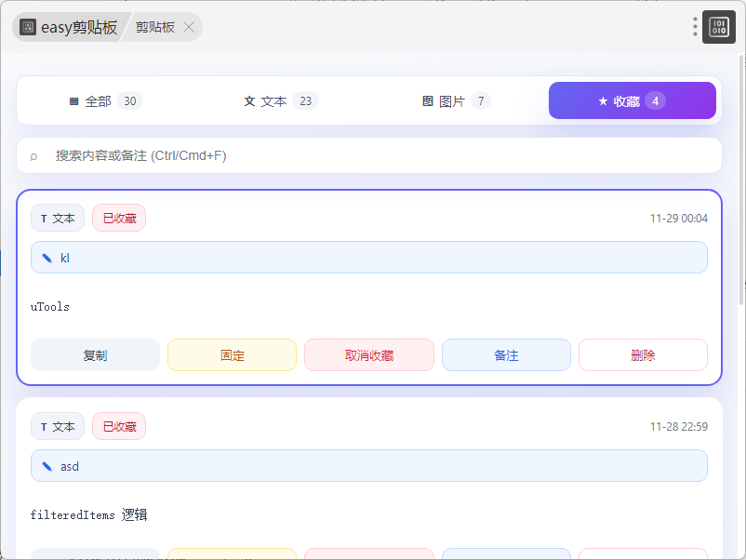Switch to the 全部 tab
Viewport: 746px width, 560px height.
[x=105, y=101]
